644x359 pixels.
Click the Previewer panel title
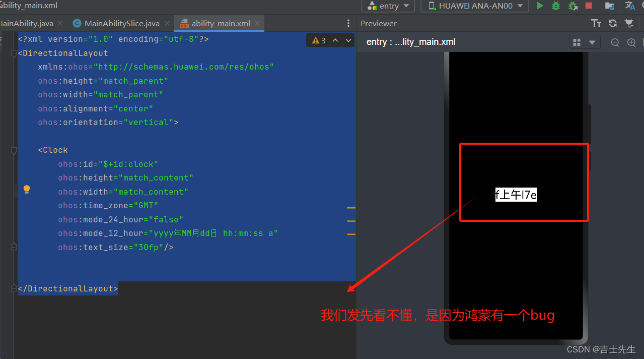(379, 23)
